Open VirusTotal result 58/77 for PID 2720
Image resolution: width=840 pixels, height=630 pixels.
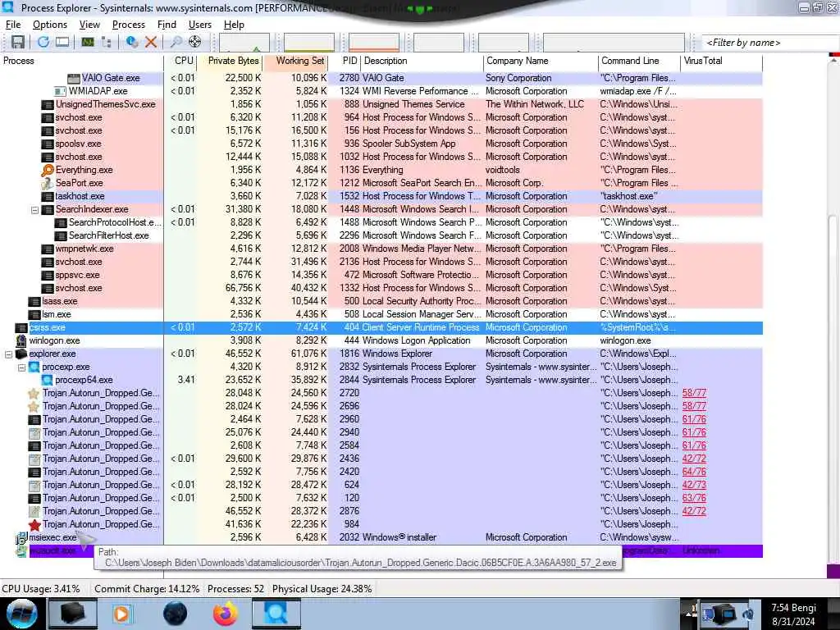[694, 393]
